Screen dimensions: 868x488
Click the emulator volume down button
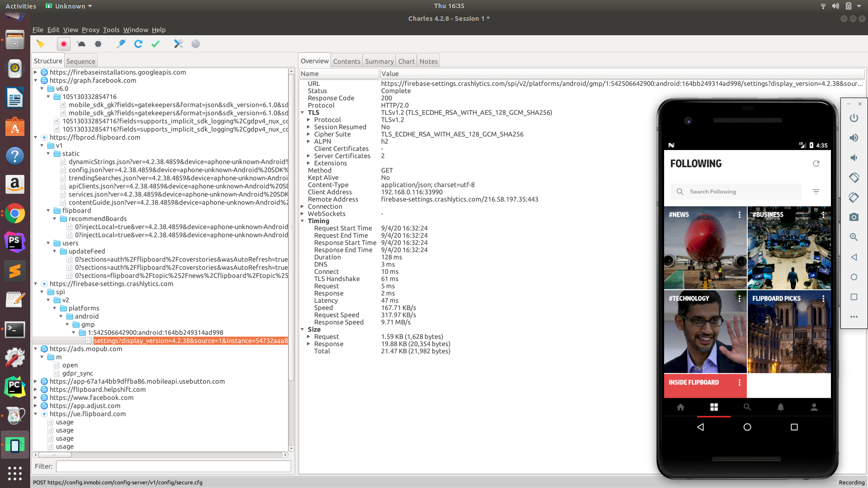coord(854,158)
